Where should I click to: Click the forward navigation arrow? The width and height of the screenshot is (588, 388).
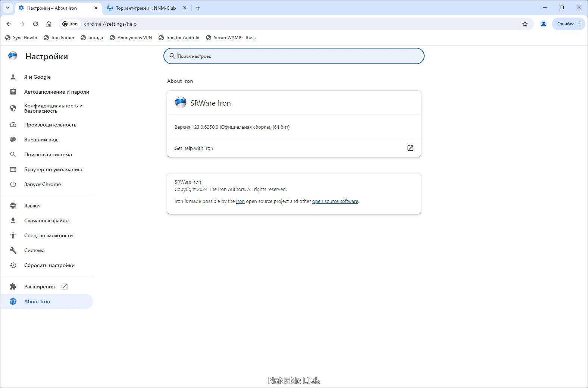(22, 24)
